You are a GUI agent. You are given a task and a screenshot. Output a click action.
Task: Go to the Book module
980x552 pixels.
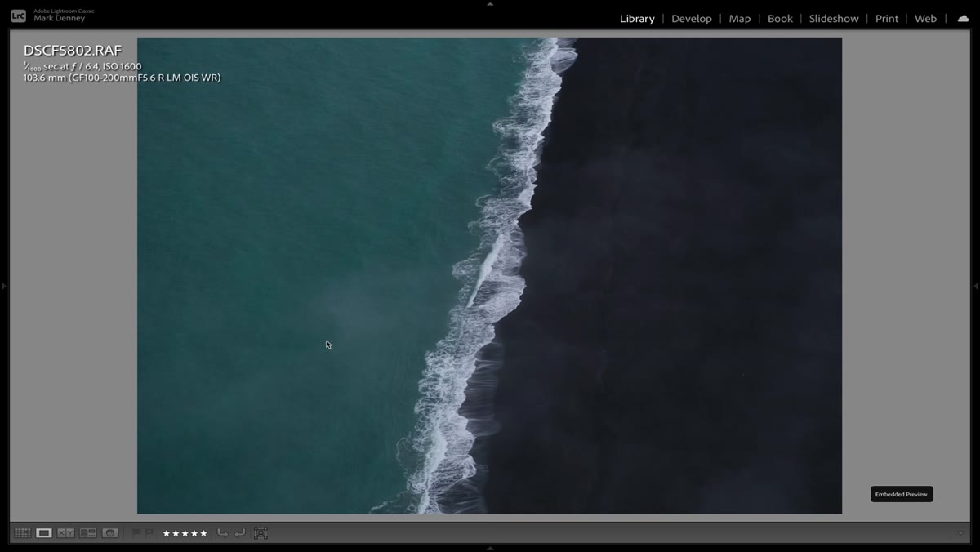pyautogui.click(x=780, y=19)
